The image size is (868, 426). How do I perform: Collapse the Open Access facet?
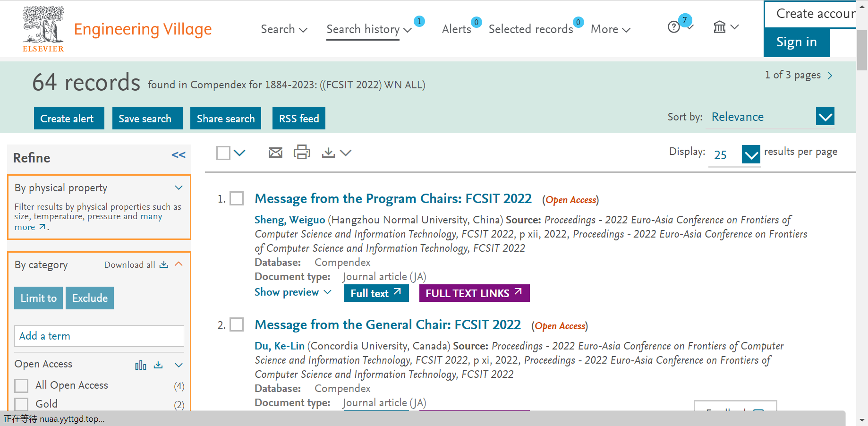(x=179, y=365)
